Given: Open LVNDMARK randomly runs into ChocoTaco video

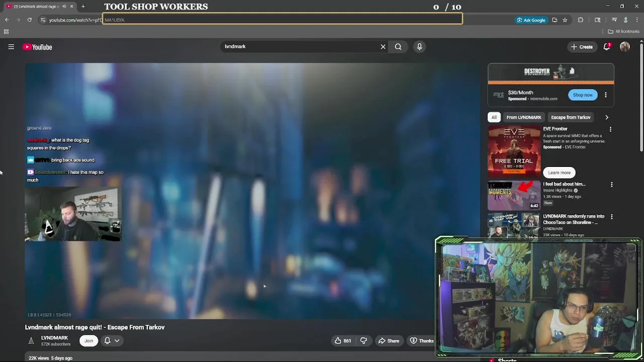Looking at the screenshot, I should (x=574, y=219).
